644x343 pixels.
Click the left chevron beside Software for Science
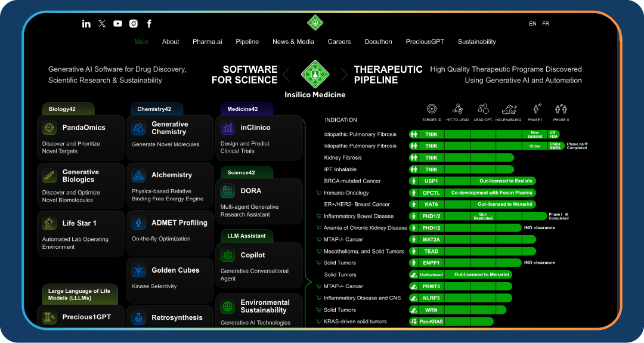(x=286, y=75)
